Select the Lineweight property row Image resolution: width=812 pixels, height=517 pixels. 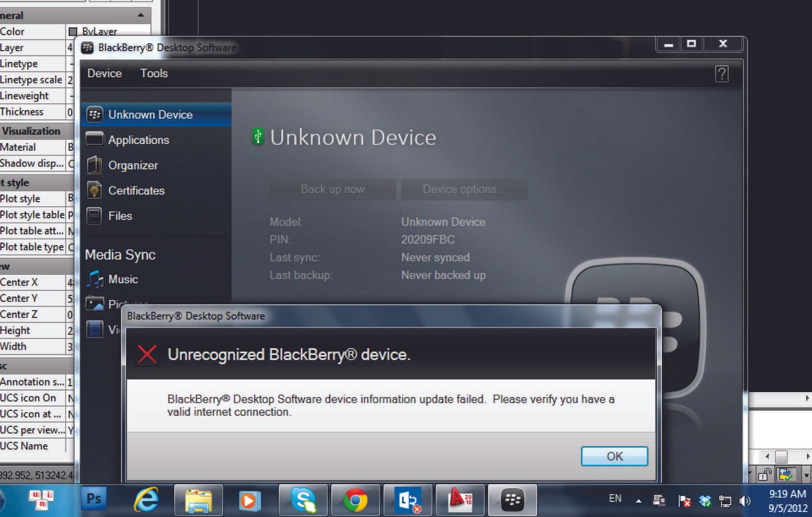pyautogui.click(x=37, y=96)
